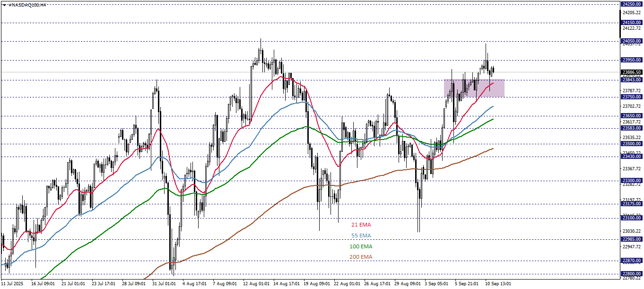Click the 23367.72 scale value
Image resolution: width=644 pixels, height=289 pixels.
click(x=632, y=169)
